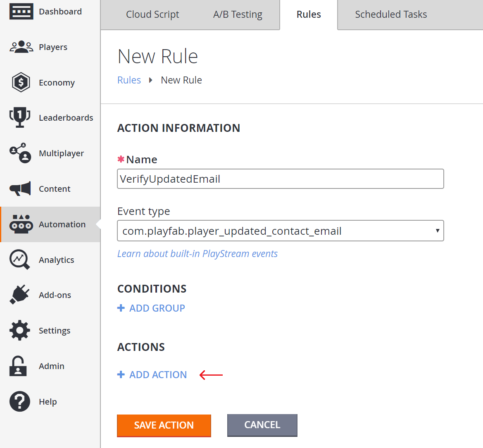Viewport: 483px width, 448px height.
Task: Click inside the Name input field
Action: [x=281, y=179]
